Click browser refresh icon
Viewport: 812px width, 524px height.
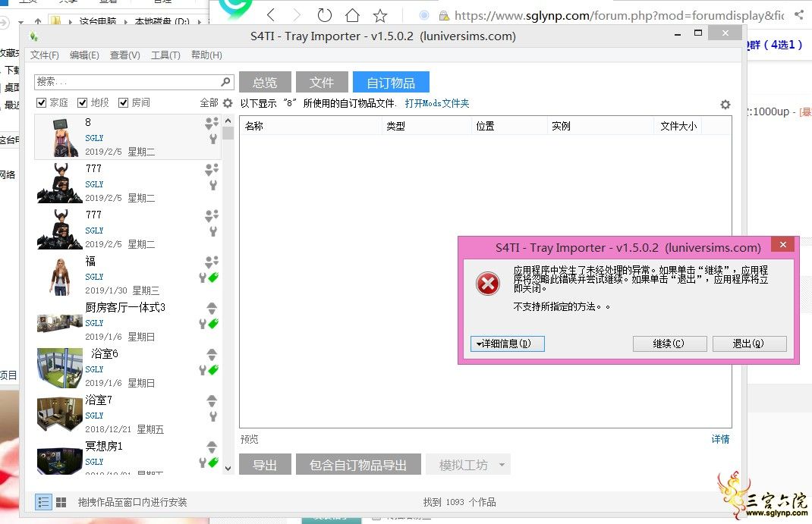pos(324,15)
